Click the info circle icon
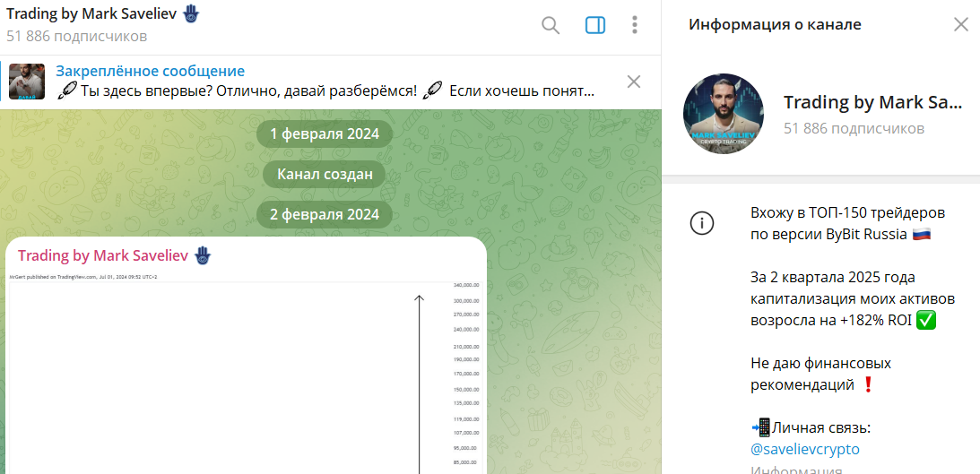The height and width of the screenshot is (474, 980). (701, 222)
